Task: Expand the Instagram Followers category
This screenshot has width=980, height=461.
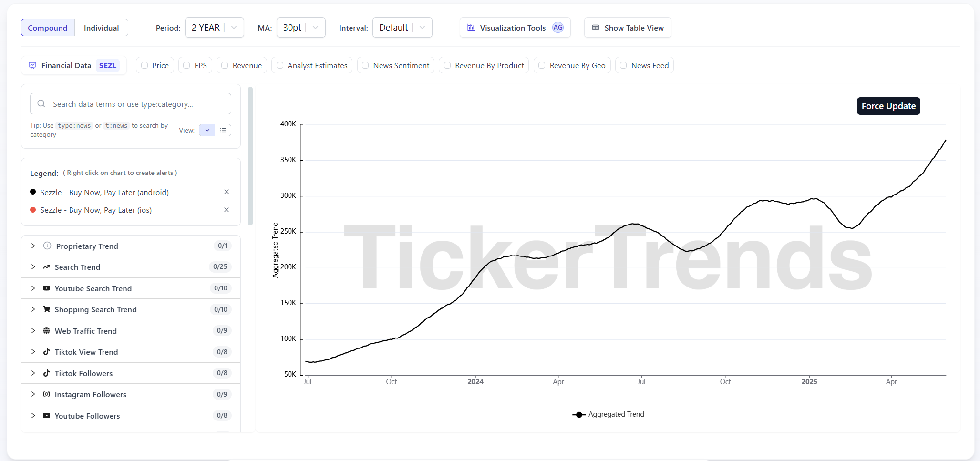Action: (33, 394)
